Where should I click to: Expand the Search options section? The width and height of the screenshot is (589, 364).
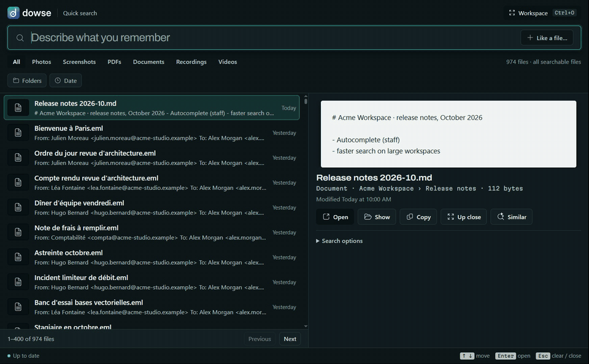[x=339, y=241]
